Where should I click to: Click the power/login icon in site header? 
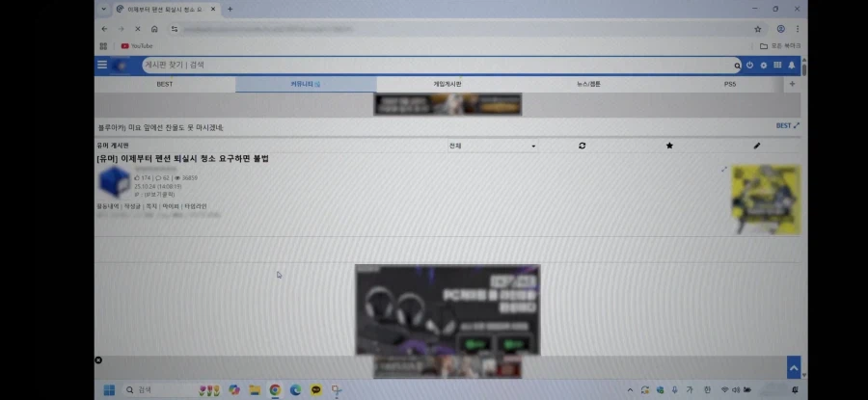point(749,65)
